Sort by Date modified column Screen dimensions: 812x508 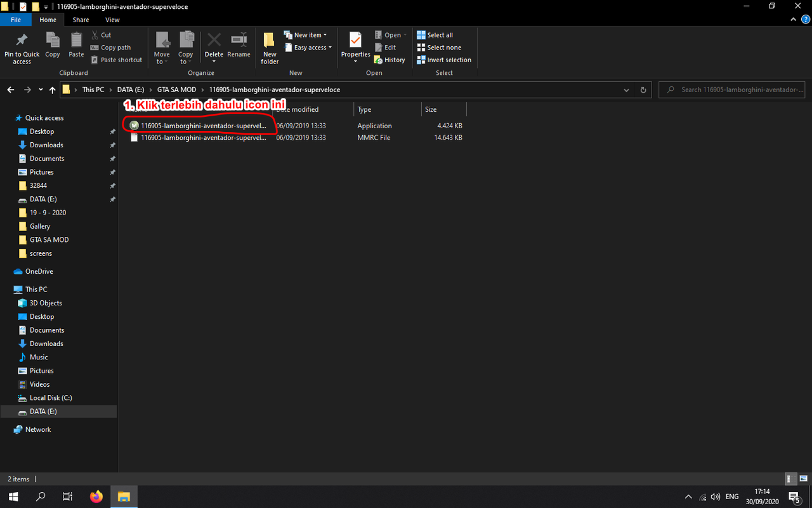pos(313,109)
